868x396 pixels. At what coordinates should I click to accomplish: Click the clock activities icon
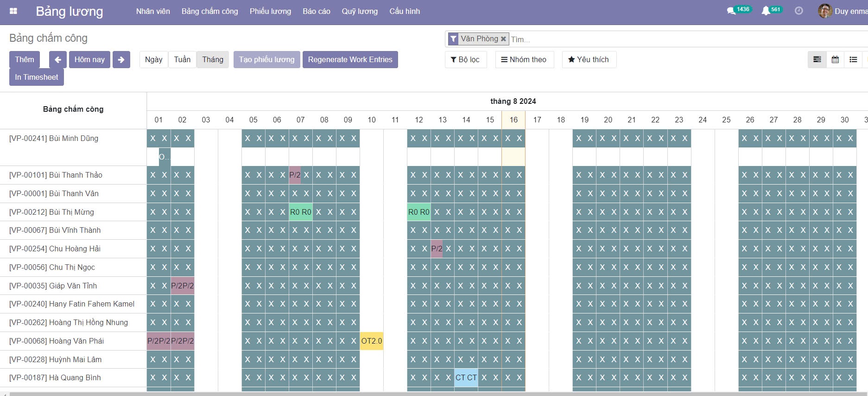798,11
